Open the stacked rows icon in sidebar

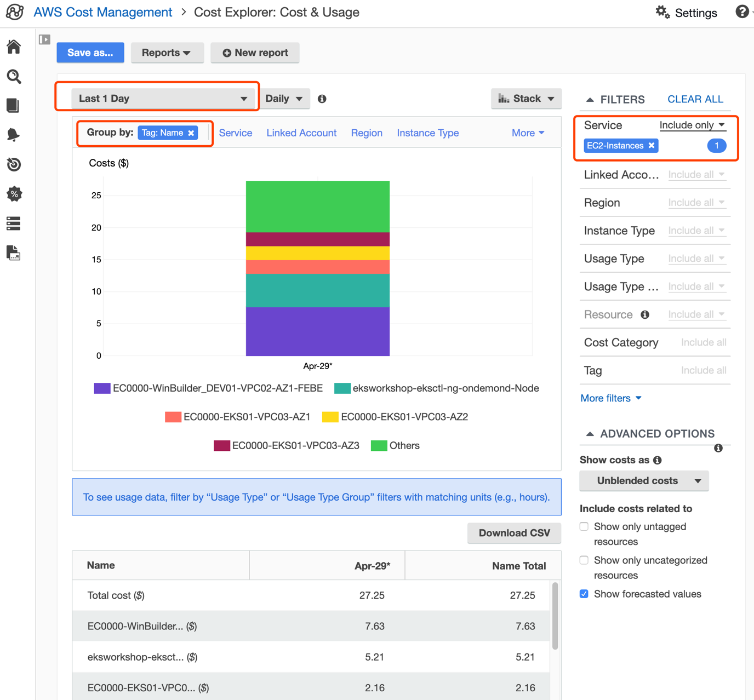(14, 223)
